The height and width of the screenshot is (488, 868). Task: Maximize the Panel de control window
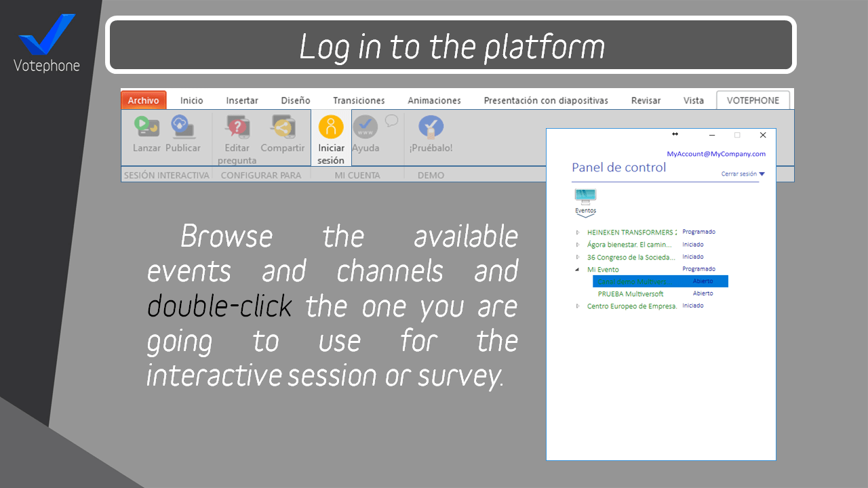click(x=737, y=135)
